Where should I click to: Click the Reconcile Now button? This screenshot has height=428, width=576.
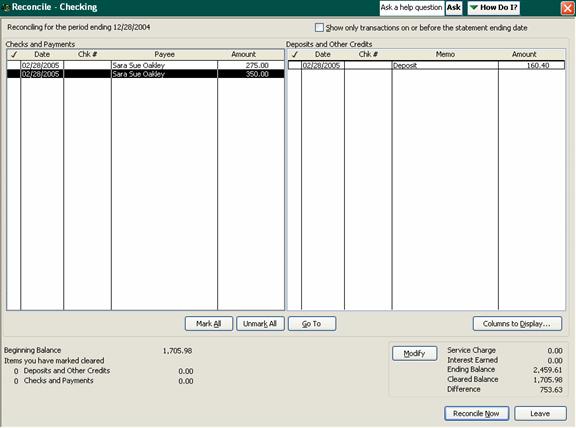pos(476,414)
